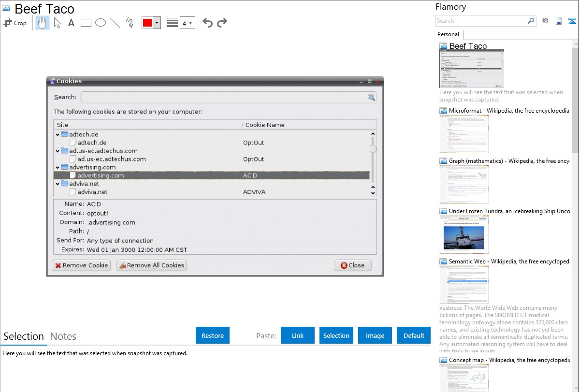Undo the last edit
579x392 pixels.
[207, 23]
